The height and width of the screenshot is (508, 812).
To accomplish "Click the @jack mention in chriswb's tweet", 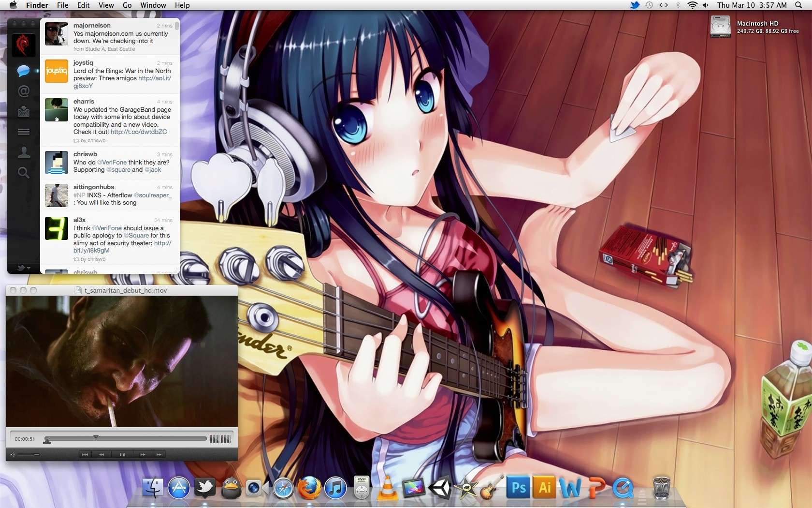I will pos(153,170).
